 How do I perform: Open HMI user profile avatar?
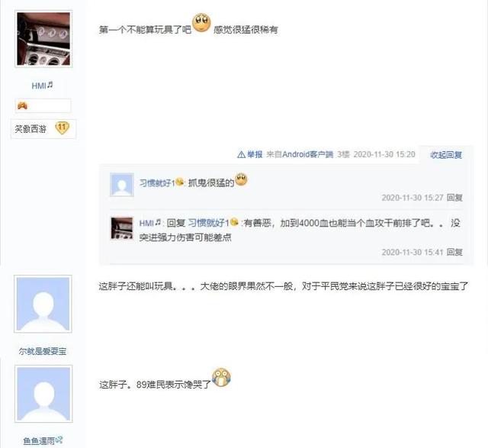(43, 39)
